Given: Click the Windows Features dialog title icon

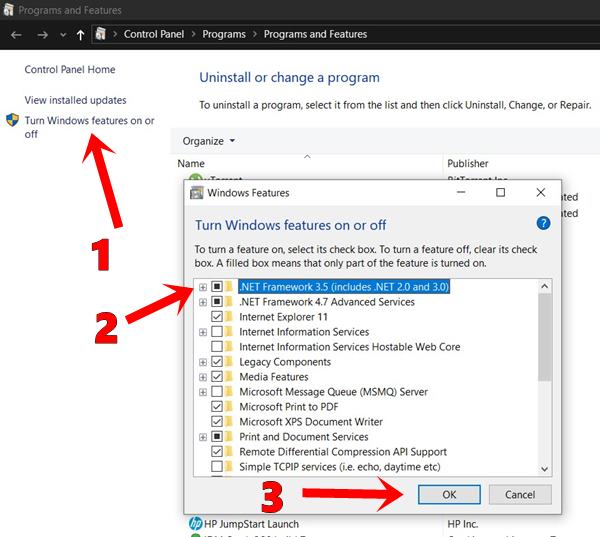Looking at the screenshot, I should pyautogui.click(x=197, y=193).
